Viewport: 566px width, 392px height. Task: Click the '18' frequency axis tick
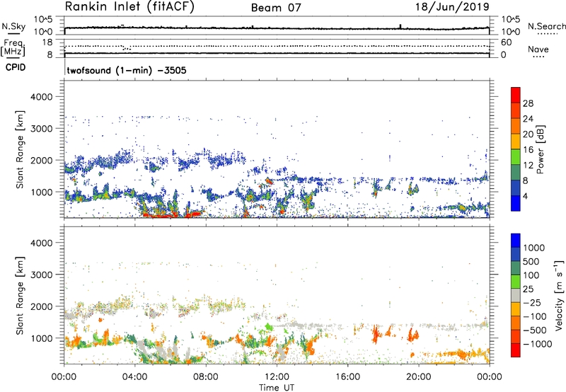point(47,42)
